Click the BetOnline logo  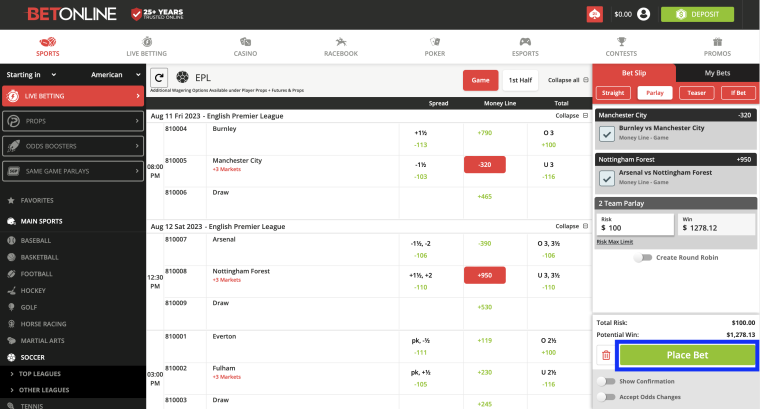coord(71,14)
